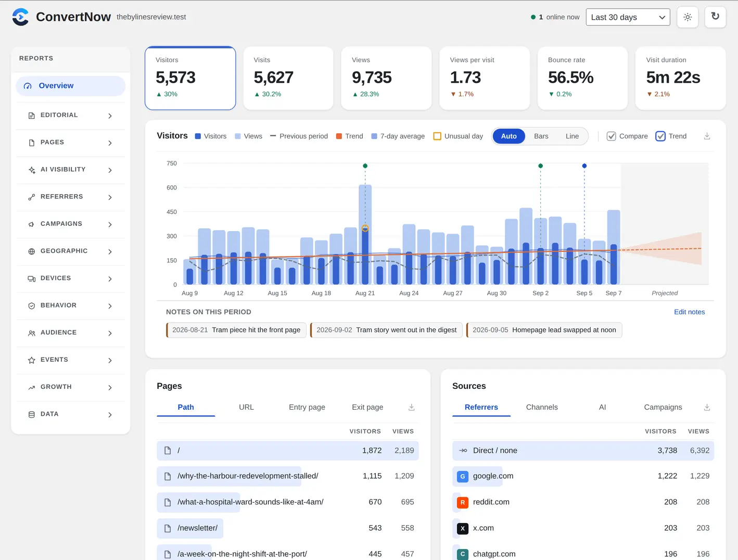The width and height of the screenshot is (738, 560).
Task: Open the Overview report
Action: point(71,86)
